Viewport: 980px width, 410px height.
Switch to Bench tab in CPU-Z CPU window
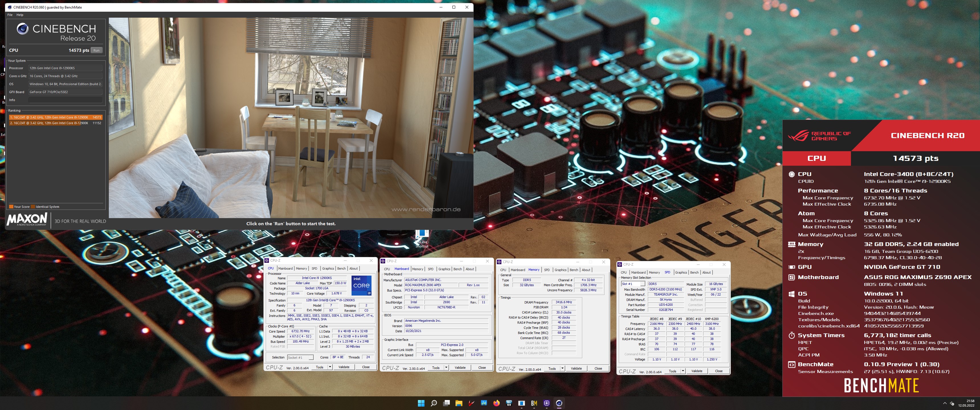[x=342, y=268]
